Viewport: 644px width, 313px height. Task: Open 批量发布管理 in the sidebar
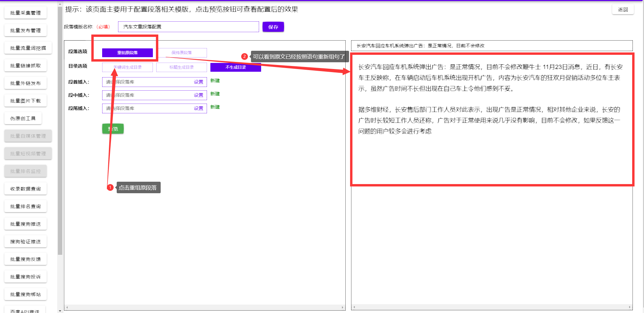(x=25, y=30)
